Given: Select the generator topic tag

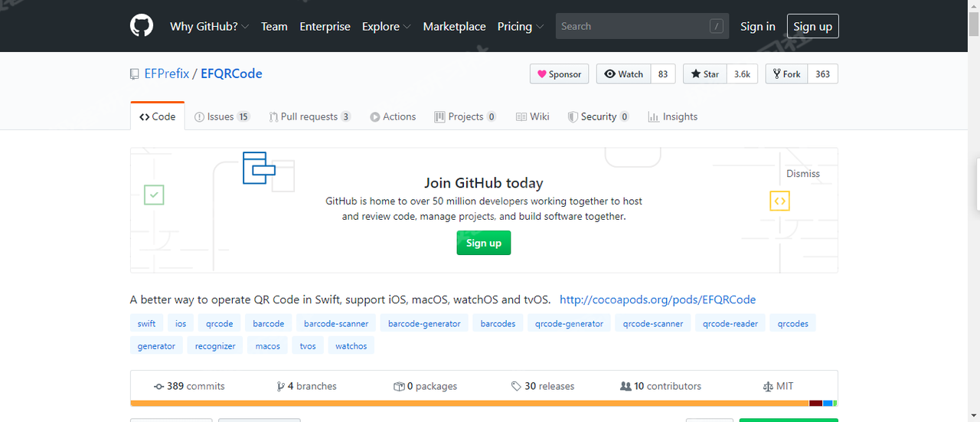Looking at the screenshot, I should [157, 345].
